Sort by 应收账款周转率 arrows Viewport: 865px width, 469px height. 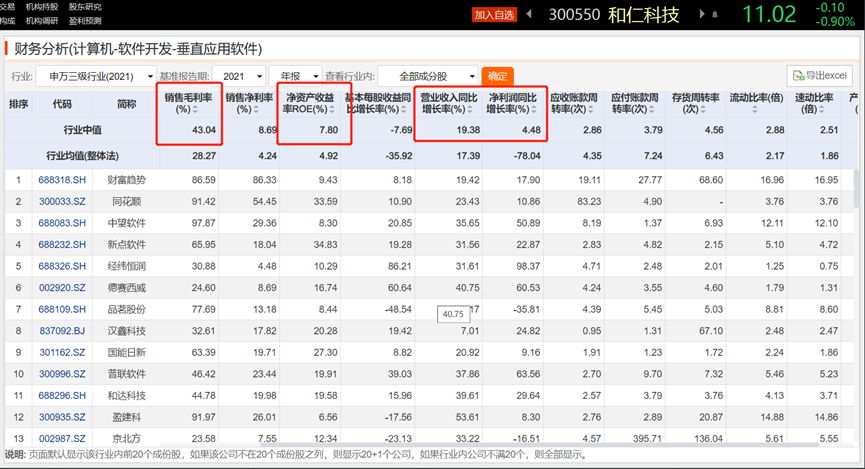point(591,110)
